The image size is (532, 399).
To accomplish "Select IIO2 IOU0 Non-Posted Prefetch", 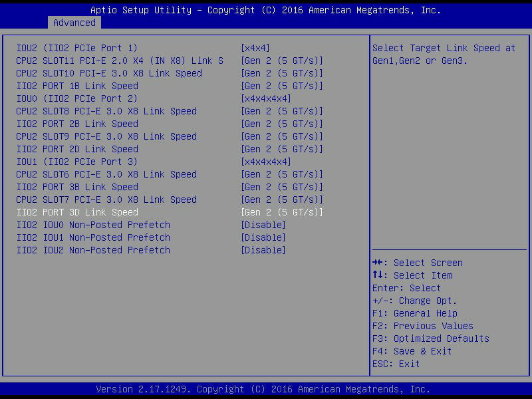I will [93, 225].
